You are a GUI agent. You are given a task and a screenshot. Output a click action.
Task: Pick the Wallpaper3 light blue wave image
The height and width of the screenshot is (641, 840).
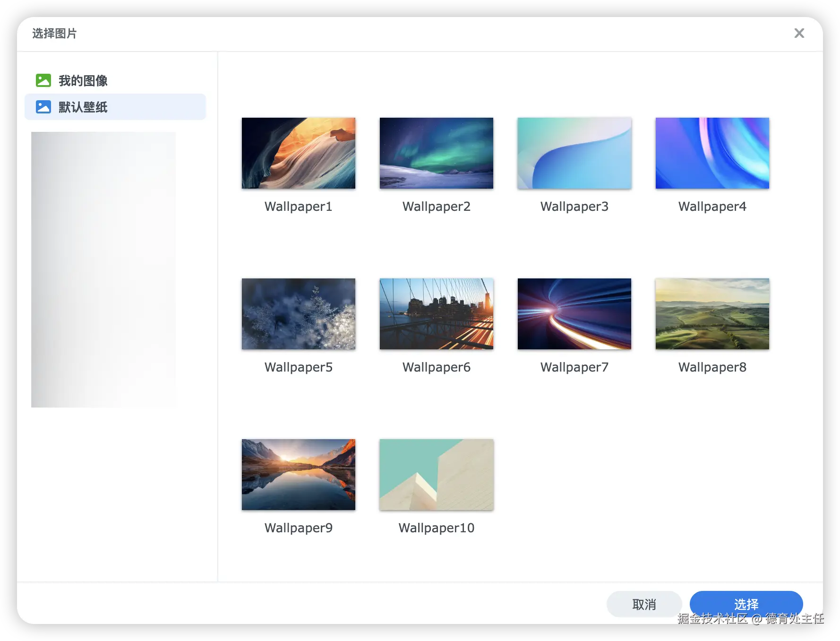click(574, 153)
